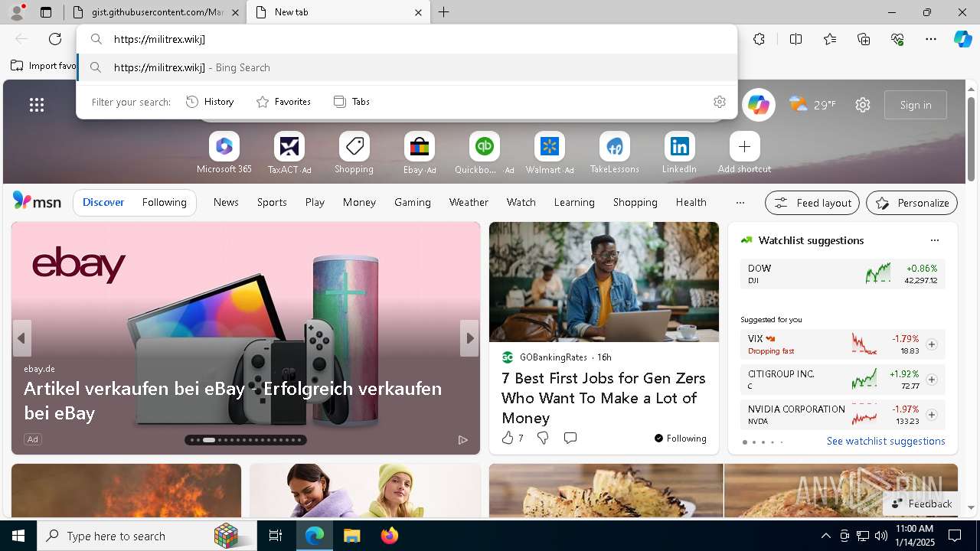Add VIX to watchlist
The height and width of the screenshot is (551, 980).
932,344
